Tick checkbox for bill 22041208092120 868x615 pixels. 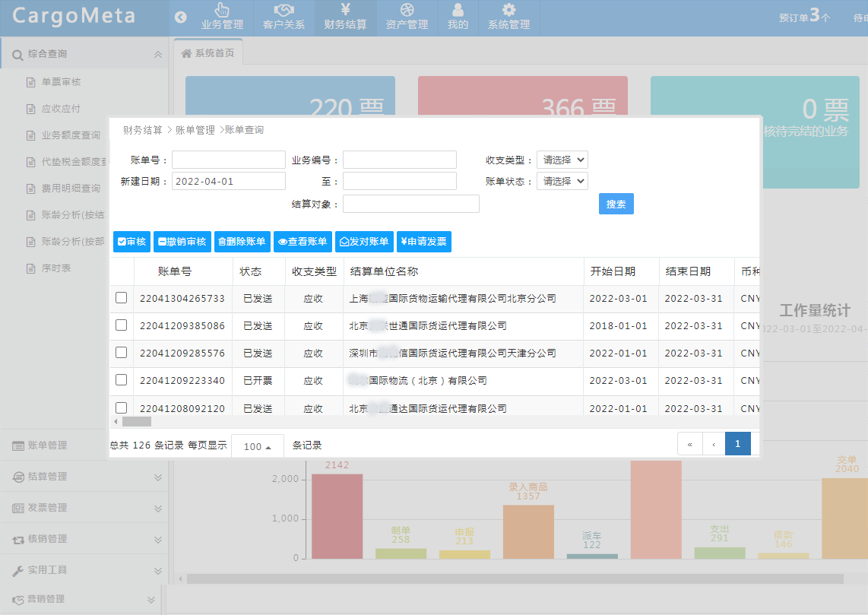tap(122, 408)
